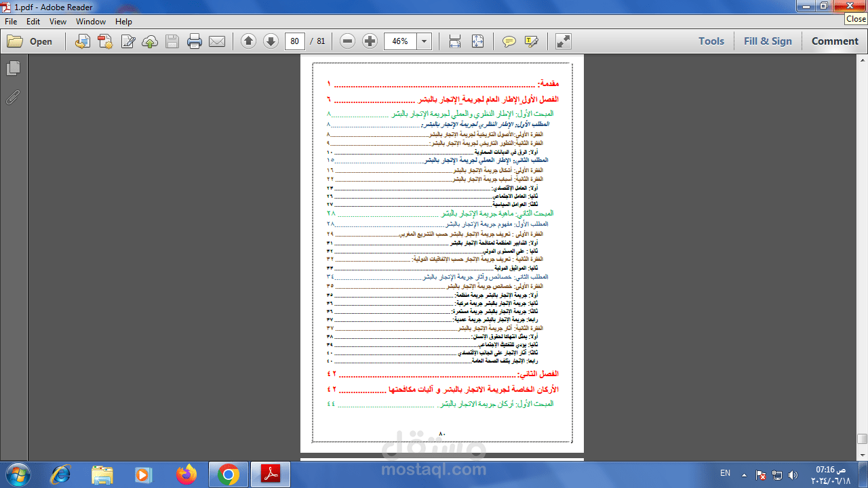Expand the zoom percentage dropdown arrow
868x488 pixels.
click(425, 41)
